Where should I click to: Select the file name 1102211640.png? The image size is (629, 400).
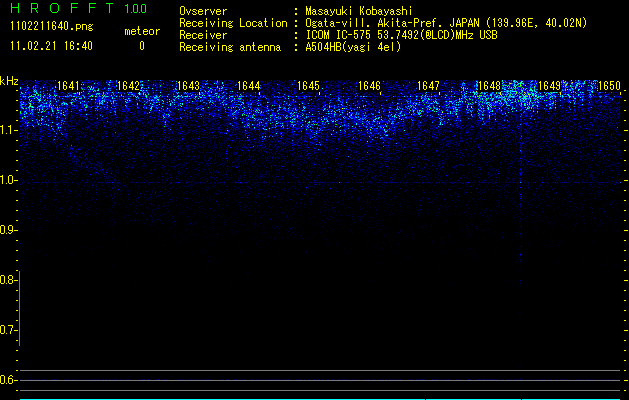(x=52, y=26)
